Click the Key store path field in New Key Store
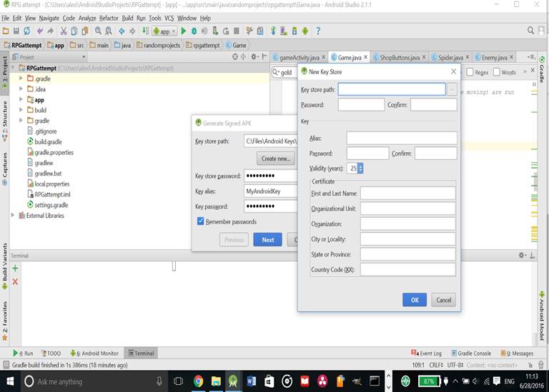The height and width of the screenshot is (392, 549). point(392,89)
